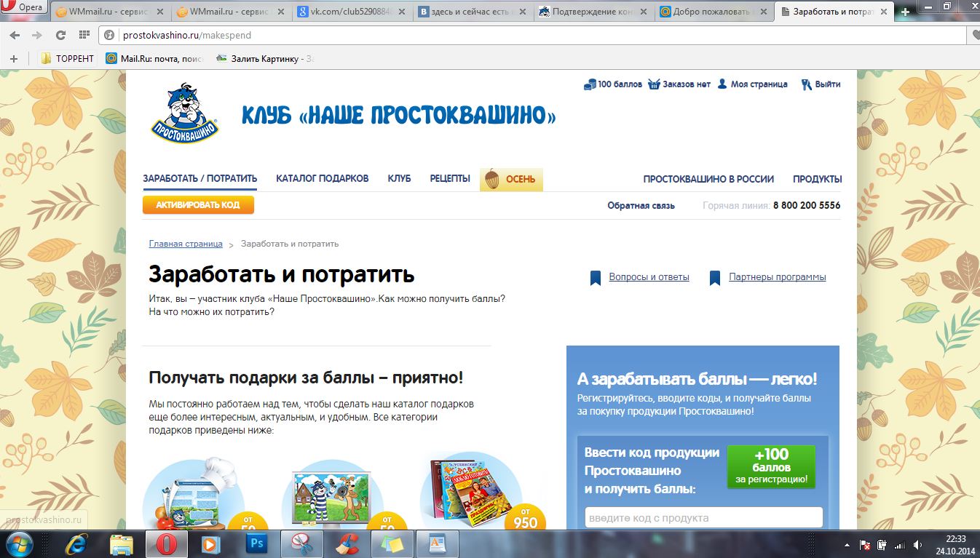980x558 pixels.
Task: Open the Главная страница breadcrumb link
Action: click(x=186, y=244)
